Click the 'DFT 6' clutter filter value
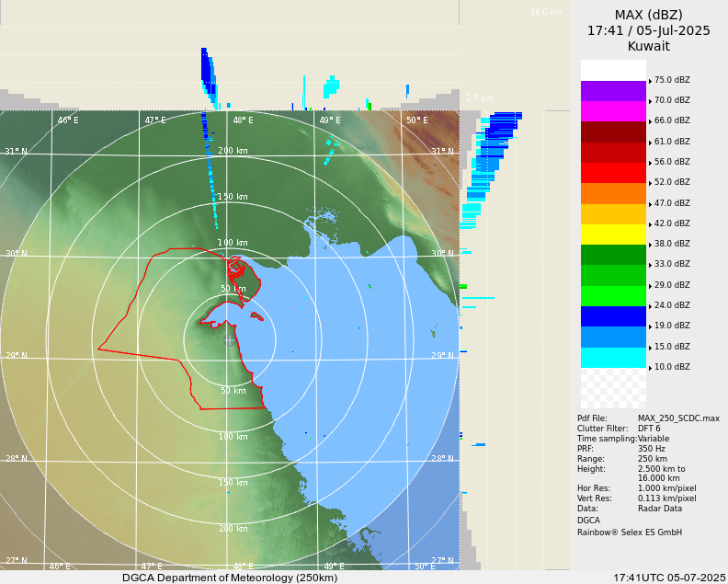This screenshot has width=728, height=584. pyautogui.click(x=649, y=429)
